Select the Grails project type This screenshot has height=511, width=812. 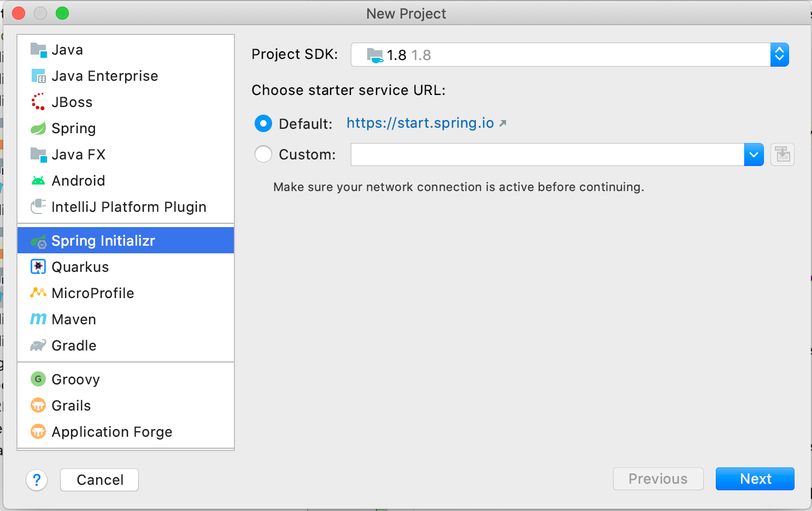click(x=71, y=406)
